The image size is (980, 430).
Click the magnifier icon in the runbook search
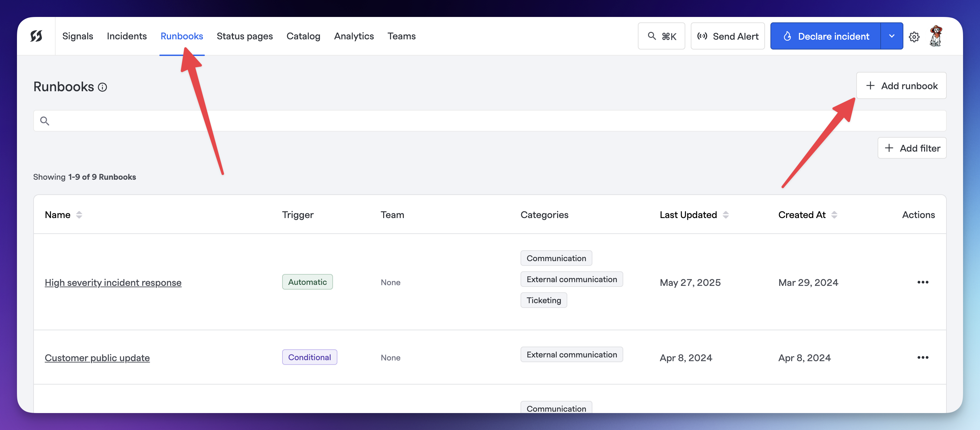click(x=45, y=121)
